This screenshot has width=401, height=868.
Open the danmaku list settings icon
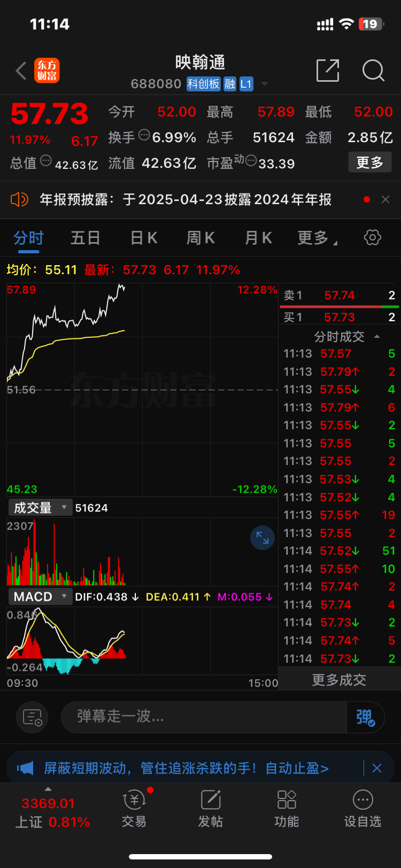(x=32, y=717)
